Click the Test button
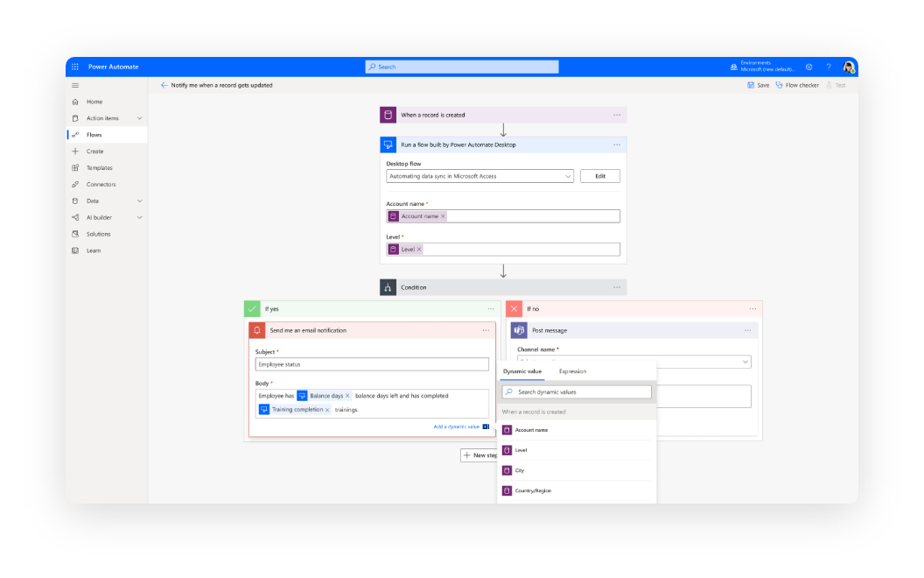 [836, 85]
